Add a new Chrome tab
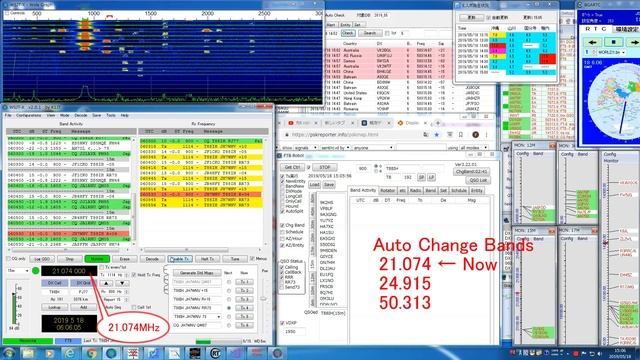The height and width of the screenshot is (360, 640). click(x=438, y=123)
